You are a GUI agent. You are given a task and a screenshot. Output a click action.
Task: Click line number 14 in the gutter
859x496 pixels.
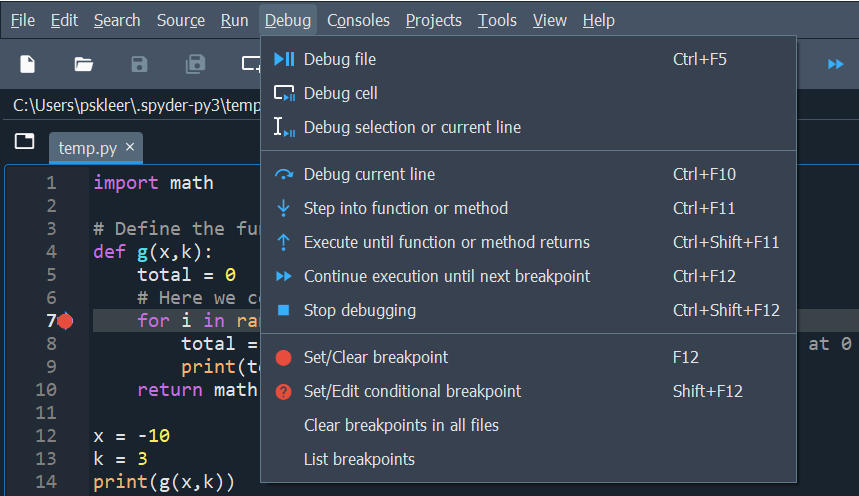click(46, 482)
